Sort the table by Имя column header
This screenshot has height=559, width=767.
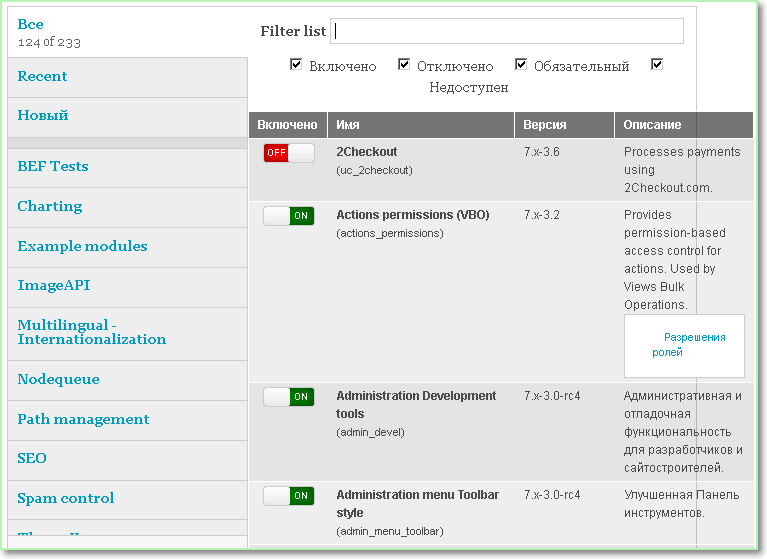(x=348, y=125)
